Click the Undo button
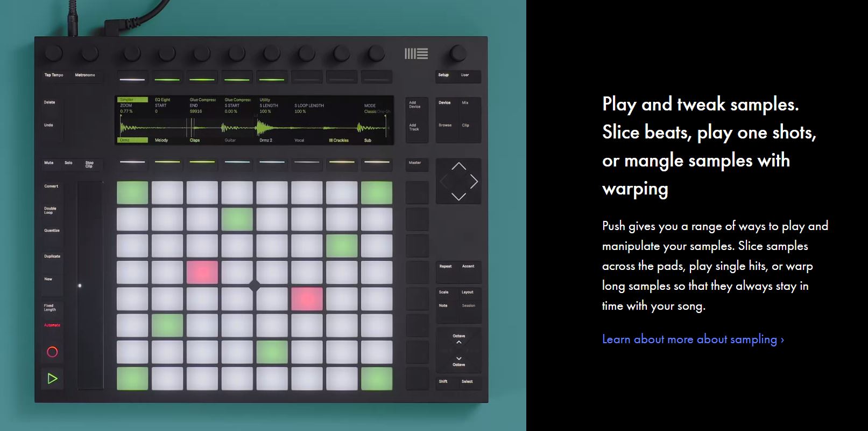The width and height of the screenshot is (868, 431). click(48, 125)
